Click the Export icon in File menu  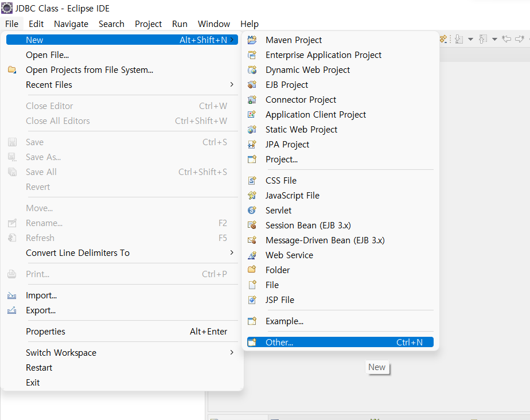pyautogui.click(x=12, y=310)
